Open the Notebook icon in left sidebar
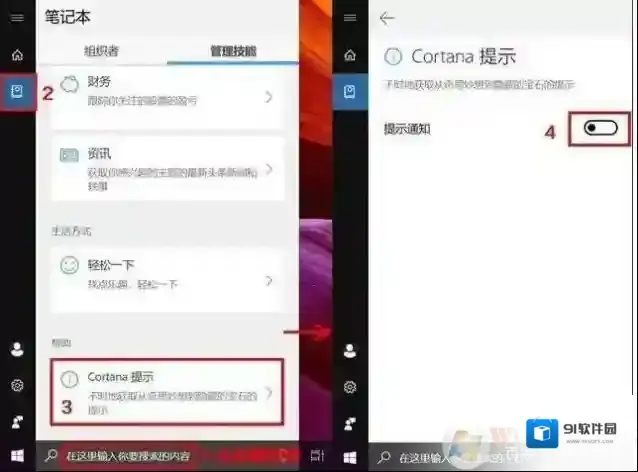 [x=17, y=92]
